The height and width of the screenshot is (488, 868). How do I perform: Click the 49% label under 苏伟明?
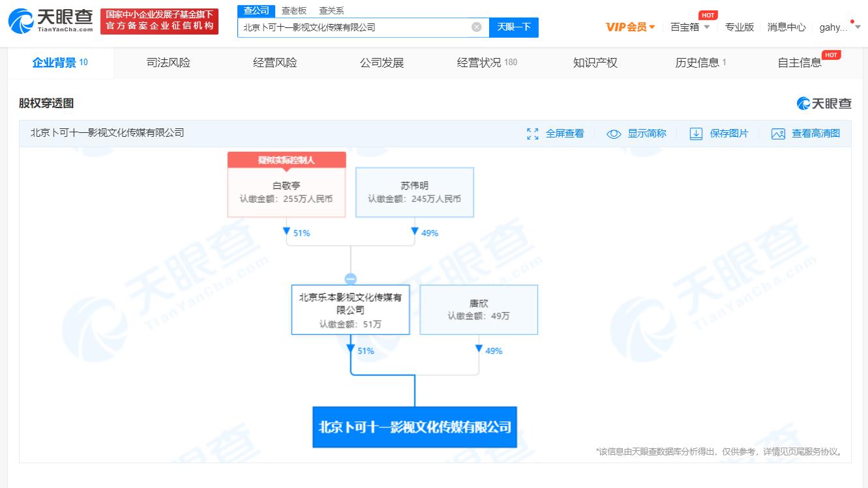[430, 233]
